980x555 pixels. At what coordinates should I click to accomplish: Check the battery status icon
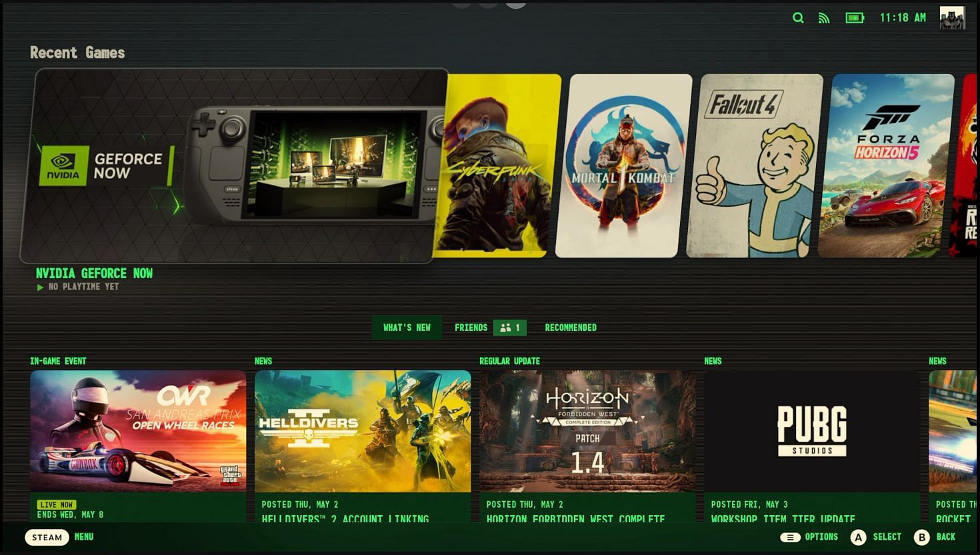click(x=855, y=18)
